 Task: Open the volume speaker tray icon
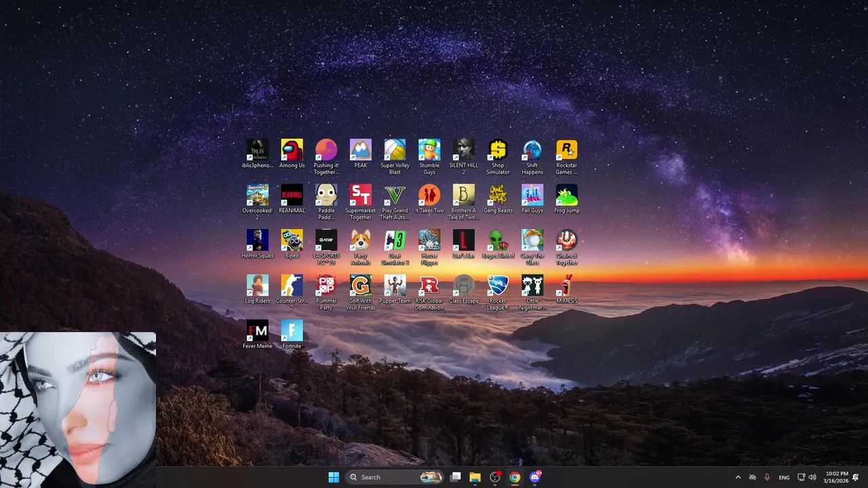click(x=812, y=477)
